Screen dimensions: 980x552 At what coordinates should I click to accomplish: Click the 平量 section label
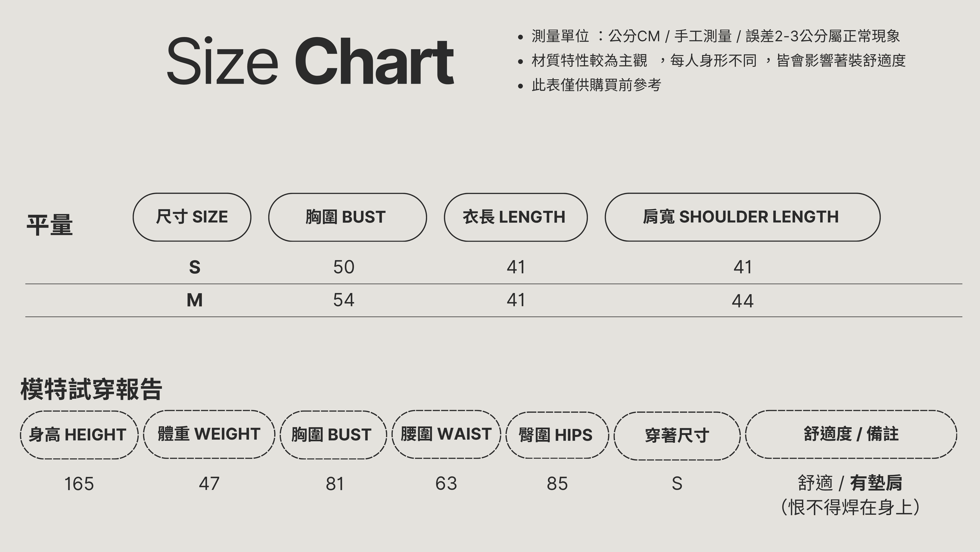pos(50,225)
